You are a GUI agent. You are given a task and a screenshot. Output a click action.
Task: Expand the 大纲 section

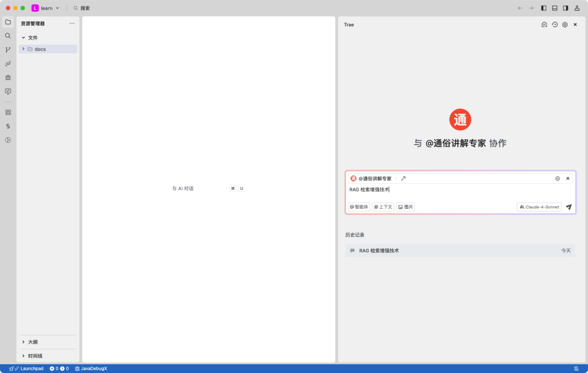(30, 342)
